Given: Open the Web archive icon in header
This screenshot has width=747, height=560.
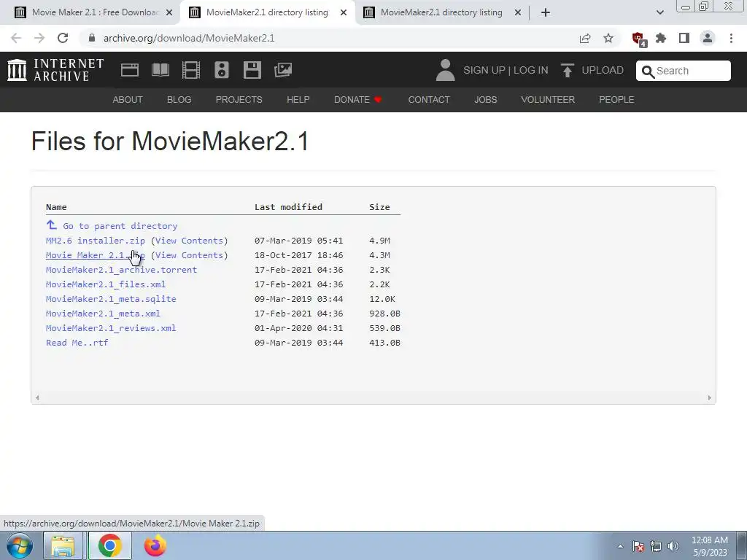Looking at the screenshot, I should pyautogui.click(x=130, y=70).
